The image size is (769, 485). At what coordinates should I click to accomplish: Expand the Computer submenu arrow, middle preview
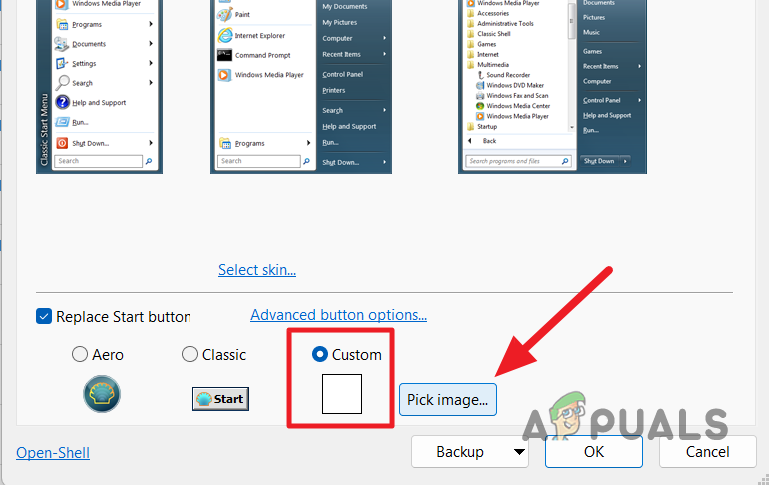click(384, 38)
